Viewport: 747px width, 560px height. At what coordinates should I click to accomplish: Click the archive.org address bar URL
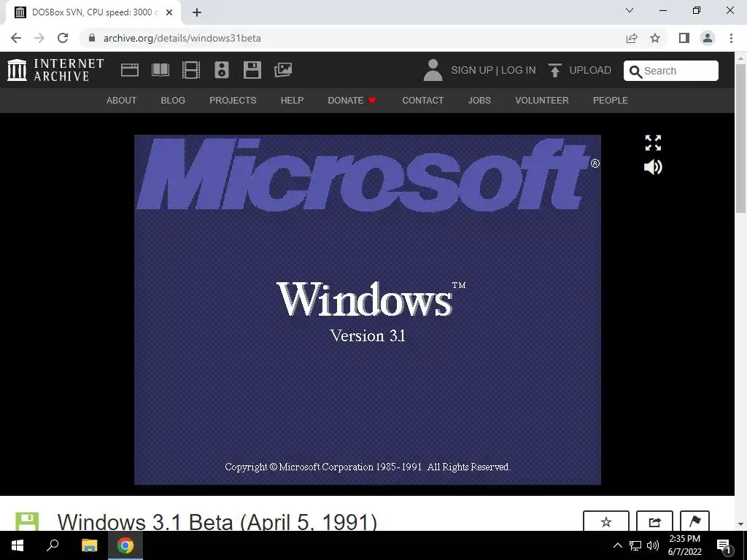pos(182,38)
